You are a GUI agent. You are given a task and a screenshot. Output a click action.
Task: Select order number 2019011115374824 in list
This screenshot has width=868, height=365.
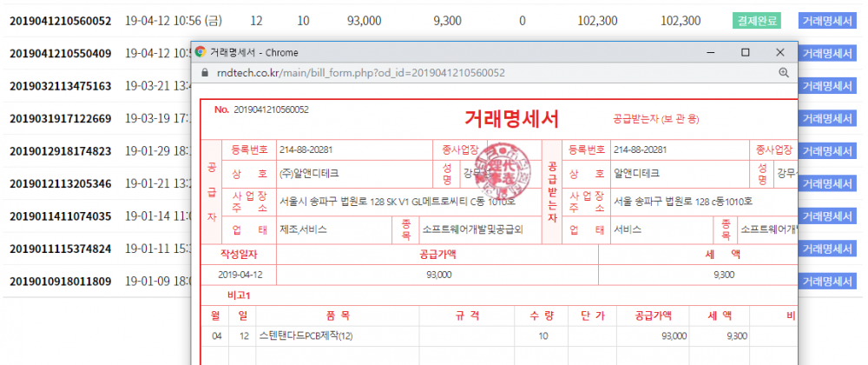click(60, 249)
